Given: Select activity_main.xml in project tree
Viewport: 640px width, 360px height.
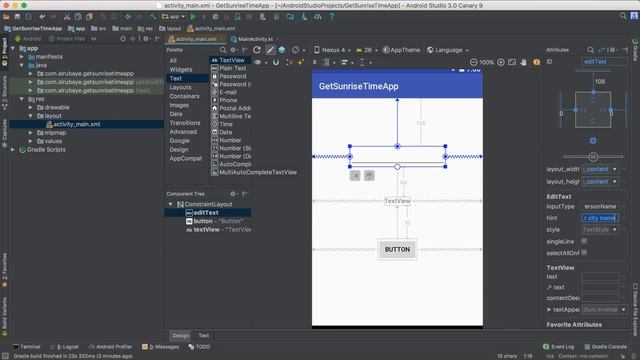Looking at the screenshot, I should pos(77,124).
